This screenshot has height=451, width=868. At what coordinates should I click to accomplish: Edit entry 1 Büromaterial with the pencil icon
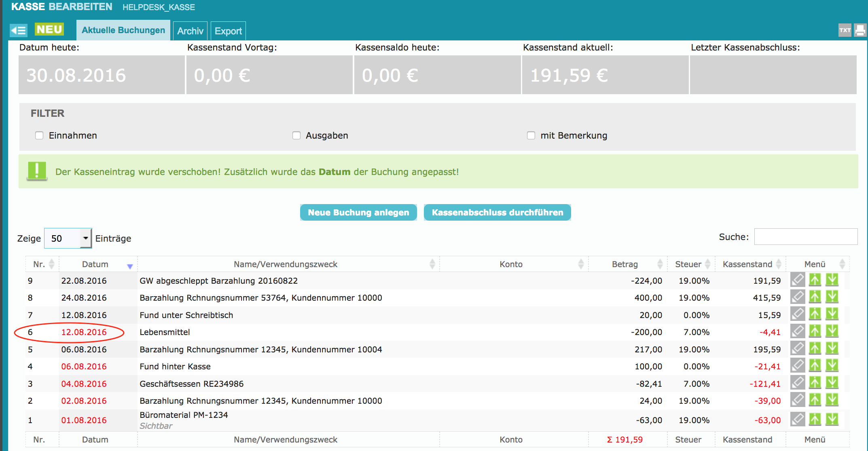point(798,419)
